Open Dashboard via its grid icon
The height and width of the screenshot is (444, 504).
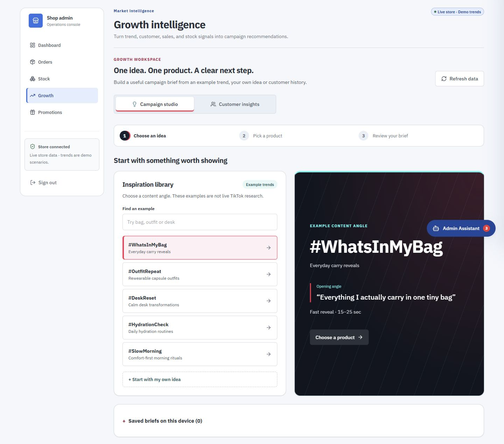[33, 45]
